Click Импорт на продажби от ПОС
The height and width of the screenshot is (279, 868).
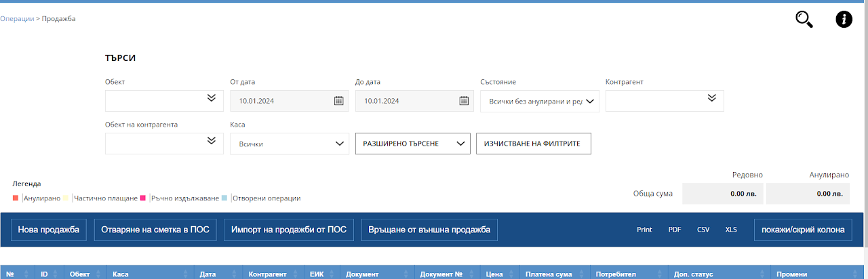coord(288,230)
